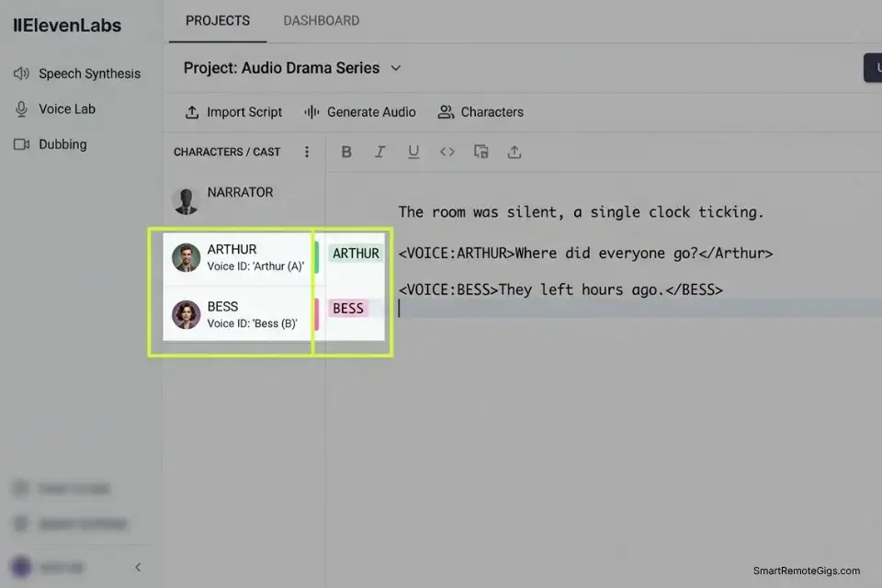Click the Generate Audio waveform icon

pyautogui.click(x=311, y=112)
